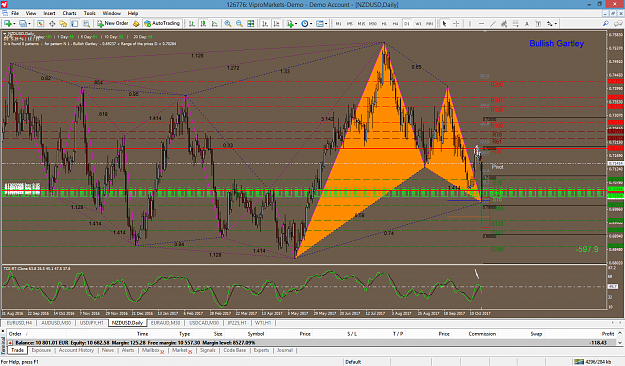Image resolution: width=625 pixels, height=366 pixels.
Task: Click the zoom out magnifier icon
Action: (x=239, y=24)
